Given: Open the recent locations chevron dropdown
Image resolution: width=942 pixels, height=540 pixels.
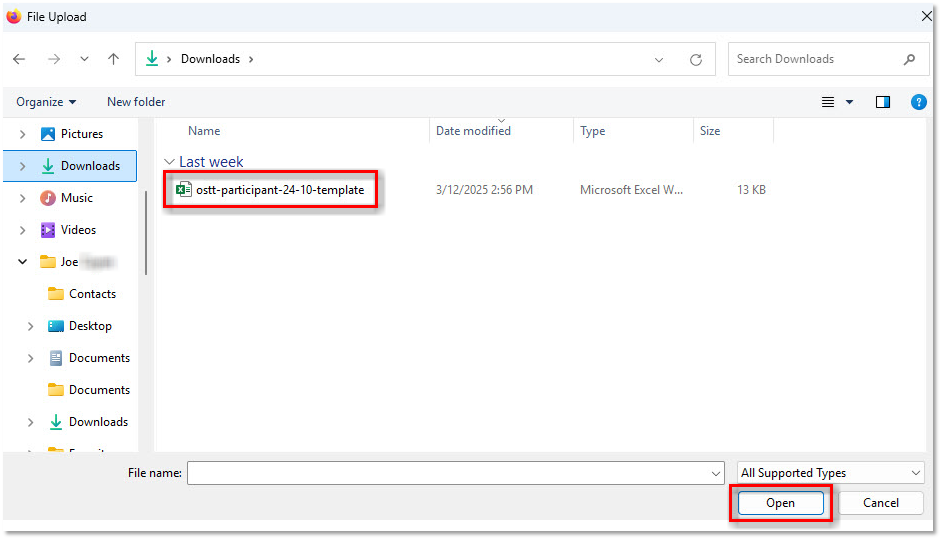Looking at the screenshot, I should [84, 59].
